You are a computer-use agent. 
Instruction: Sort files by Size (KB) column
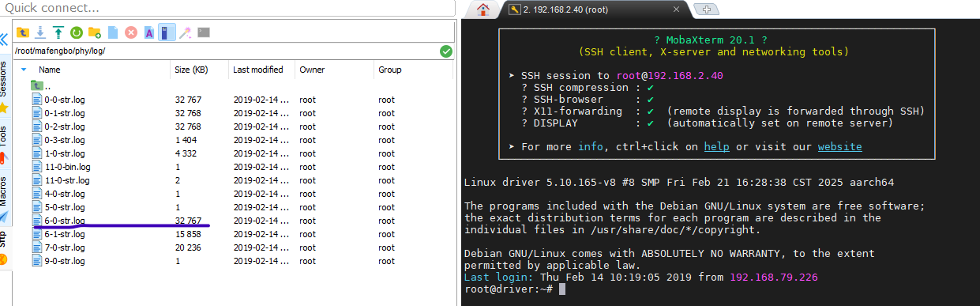(190, 70)
